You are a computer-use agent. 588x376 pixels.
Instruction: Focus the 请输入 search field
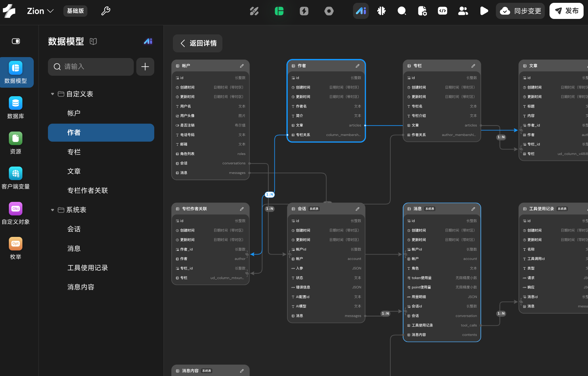(91, 67)
